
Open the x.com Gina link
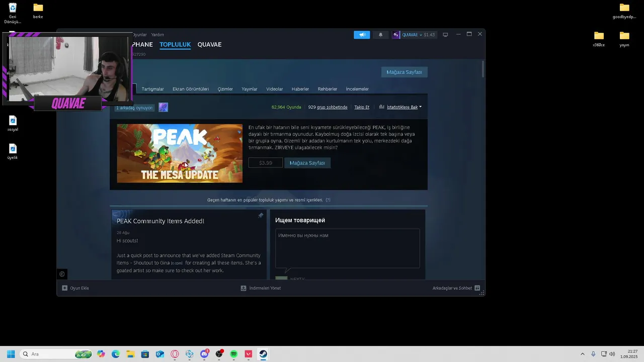[177, 263]
